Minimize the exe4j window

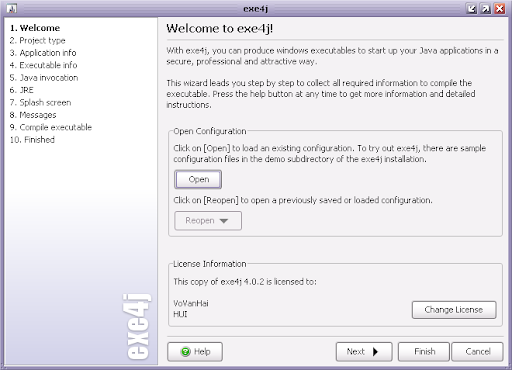coord(472,9)
